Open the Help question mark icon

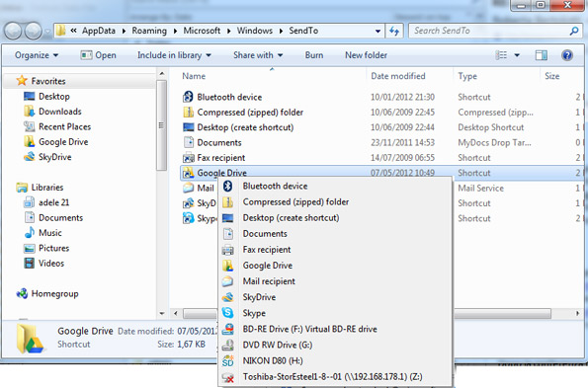pyautogui.click(x=567, y=55)
